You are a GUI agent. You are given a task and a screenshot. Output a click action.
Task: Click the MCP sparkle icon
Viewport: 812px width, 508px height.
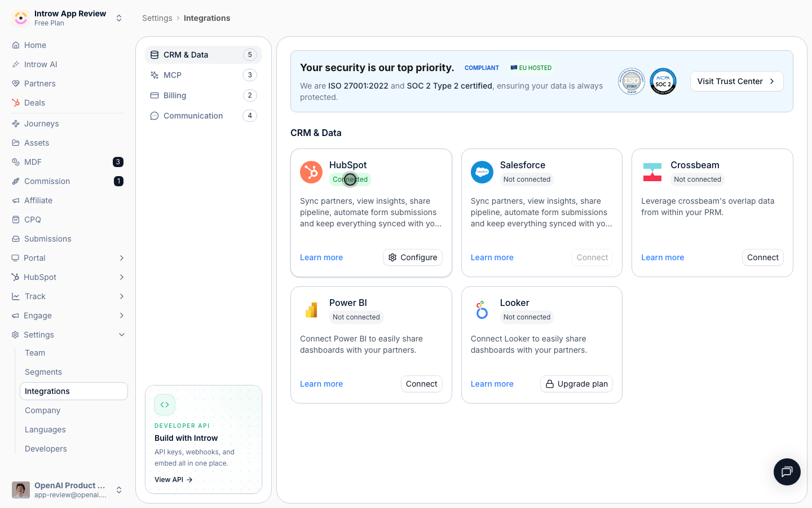[155, 75]
